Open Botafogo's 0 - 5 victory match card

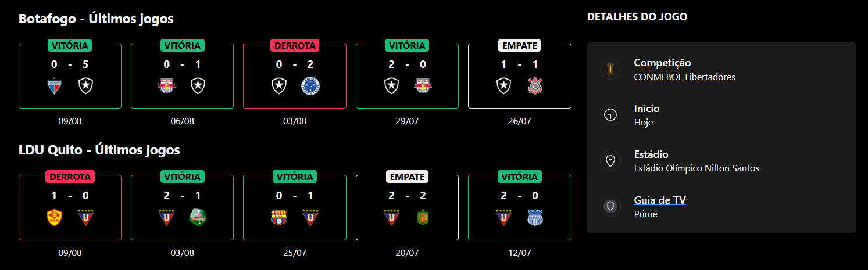click(x=70, y=76)
